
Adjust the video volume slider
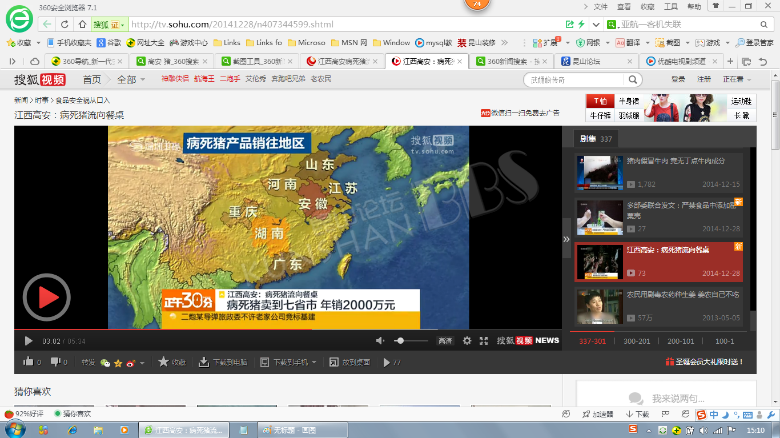click(x=400, y=341)
